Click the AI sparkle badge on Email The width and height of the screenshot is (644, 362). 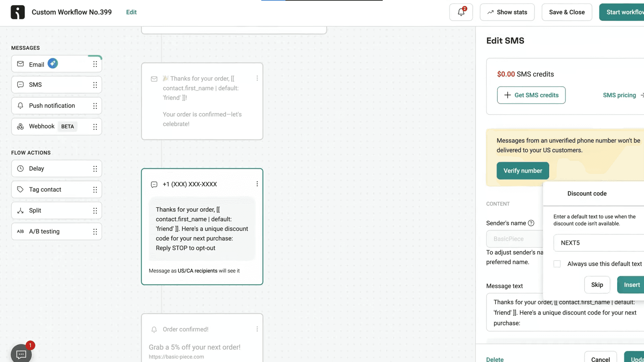pos(53,63)
